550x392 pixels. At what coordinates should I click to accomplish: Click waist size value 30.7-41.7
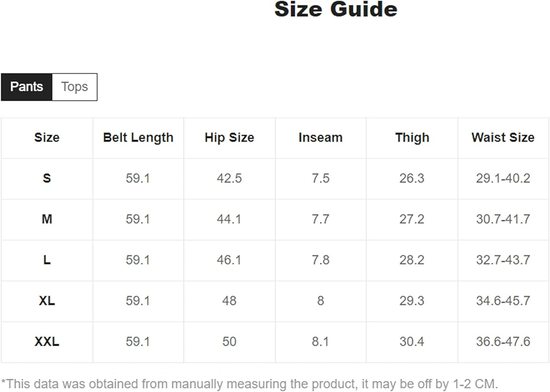(x=503, y=219)
